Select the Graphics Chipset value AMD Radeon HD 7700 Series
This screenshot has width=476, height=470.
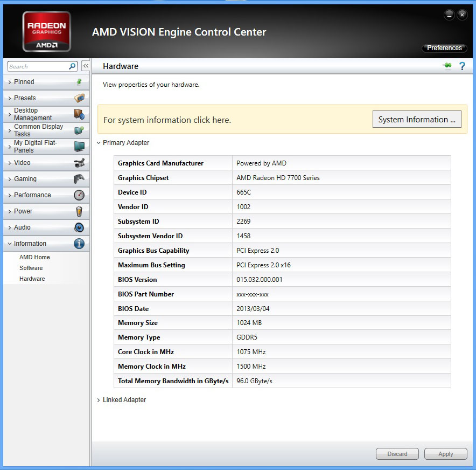pos(278,178)
